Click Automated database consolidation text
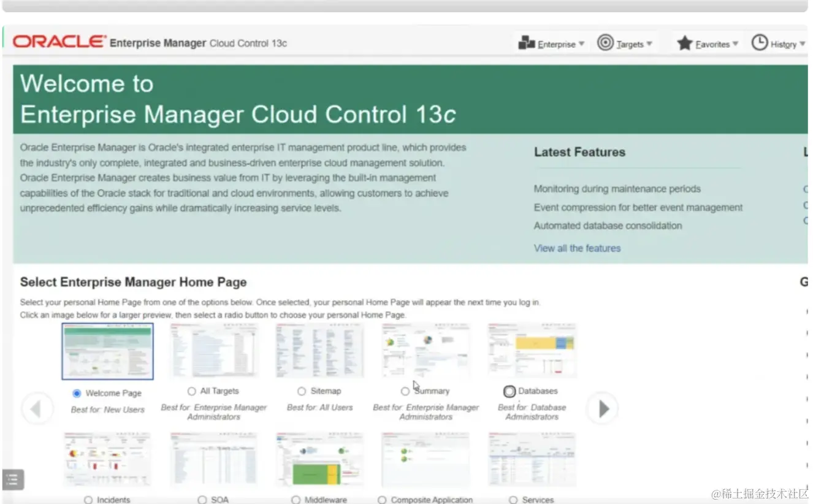813x504 pixels. 608,226
